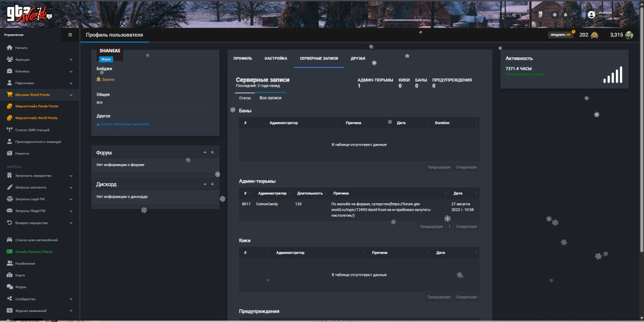Close the Форум panel with its X
The height and width of the screenshot is (322, 644).
point(212,152)
